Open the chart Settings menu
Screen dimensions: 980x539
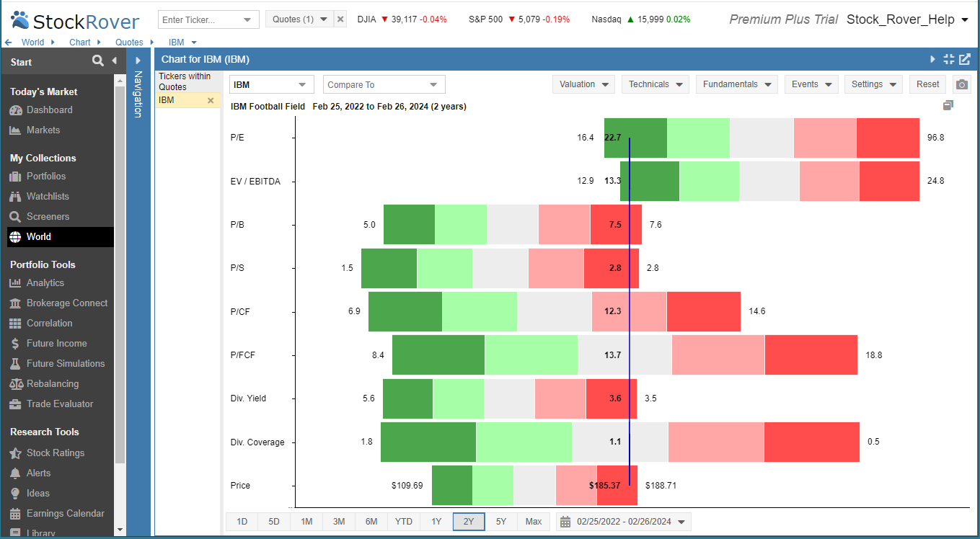coord(873,84)
